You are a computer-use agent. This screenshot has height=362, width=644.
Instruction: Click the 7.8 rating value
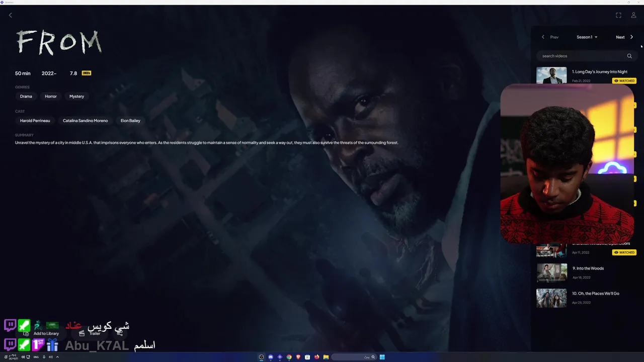coord(73,73)
